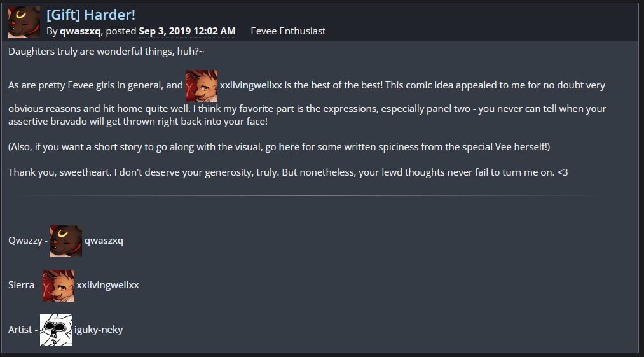Click the "Sierra" character label text

click(21, 285)
